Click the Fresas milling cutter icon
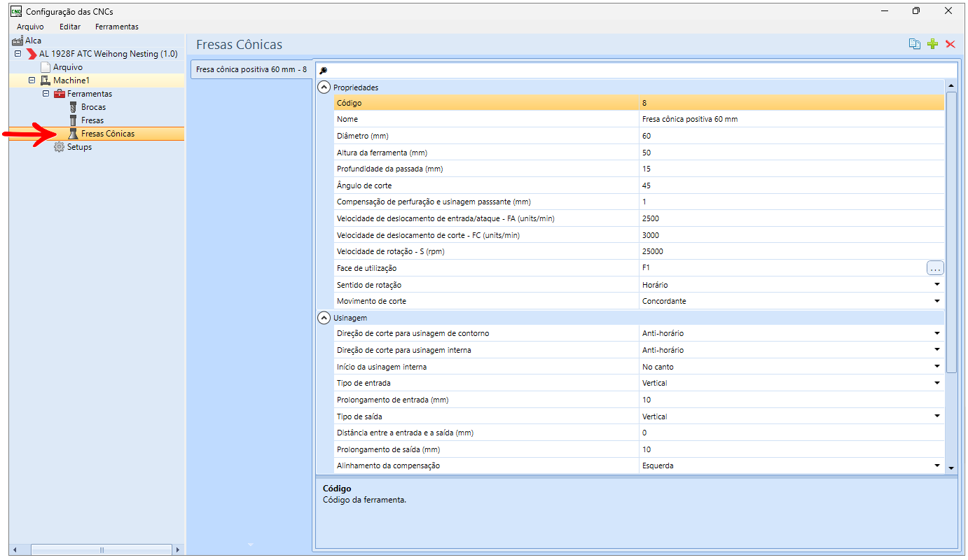The image size is (968, 560). point(73,120)
